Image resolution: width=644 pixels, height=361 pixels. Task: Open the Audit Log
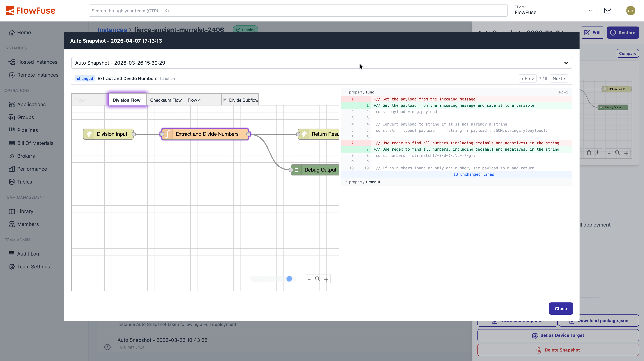28,254
